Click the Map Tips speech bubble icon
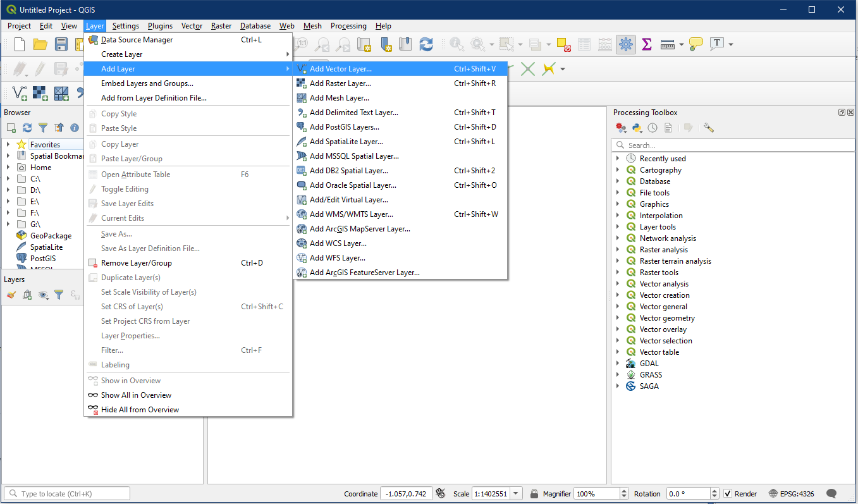 click(696, 44)
